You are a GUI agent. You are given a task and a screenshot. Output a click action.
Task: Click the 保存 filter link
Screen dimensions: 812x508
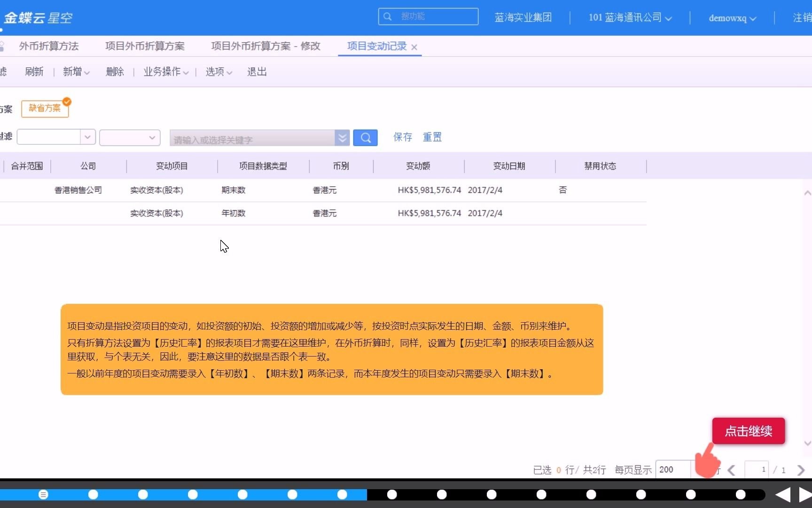pos(403,137)
